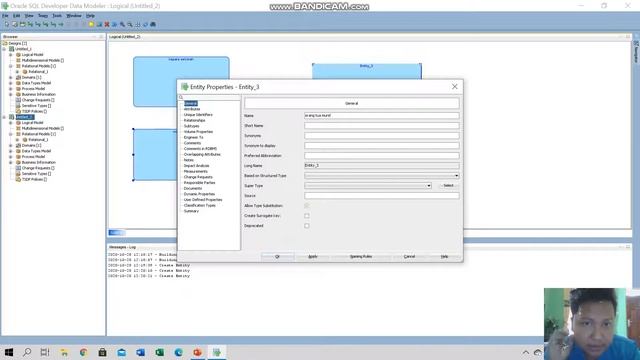Open Excel from the taskbar

tap(160, 352)
